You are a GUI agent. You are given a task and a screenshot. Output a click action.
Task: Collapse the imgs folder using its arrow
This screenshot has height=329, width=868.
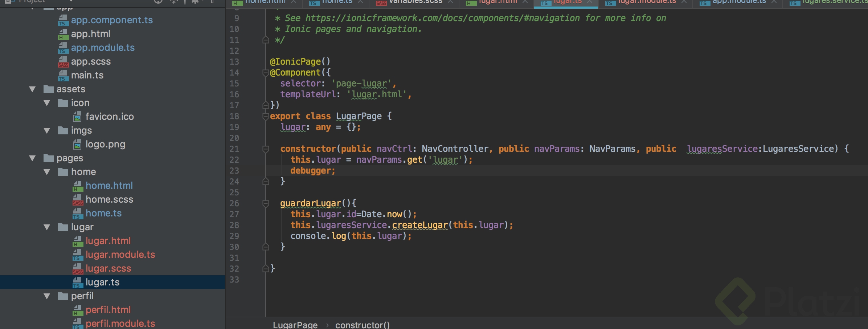tap(47, 131)
